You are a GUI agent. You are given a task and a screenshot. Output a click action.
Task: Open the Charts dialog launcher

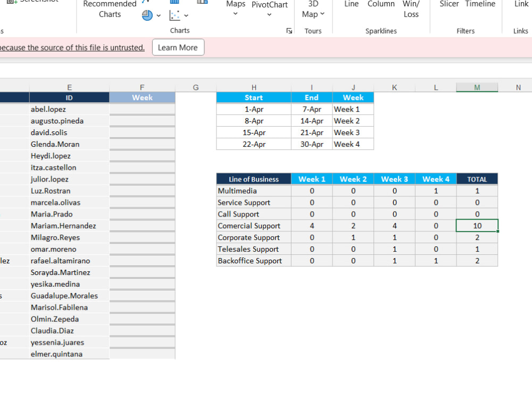coord(289,31)
